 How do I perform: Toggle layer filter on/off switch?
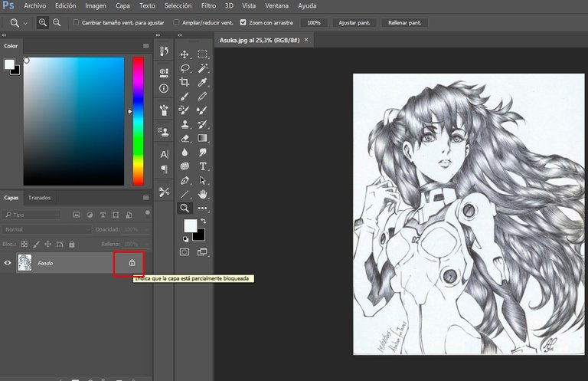pyautogui.click(x=148, y=213)
